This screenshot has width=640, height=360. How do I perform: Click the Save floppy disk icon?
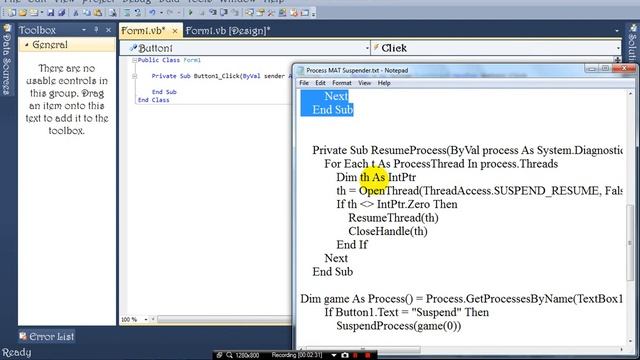(x=51, y=13)
